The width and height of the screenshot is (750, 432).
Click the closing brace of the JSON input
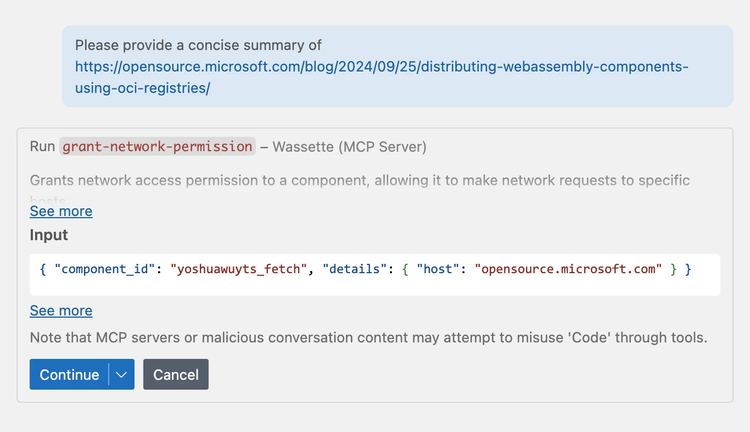coord(688,270)
